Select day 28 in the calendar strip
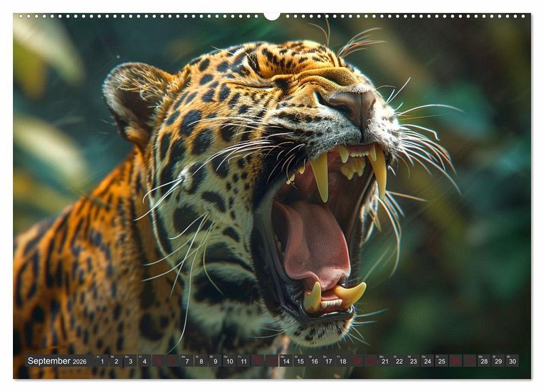Viewport: 544px width, 392px height. coord(484,361)
